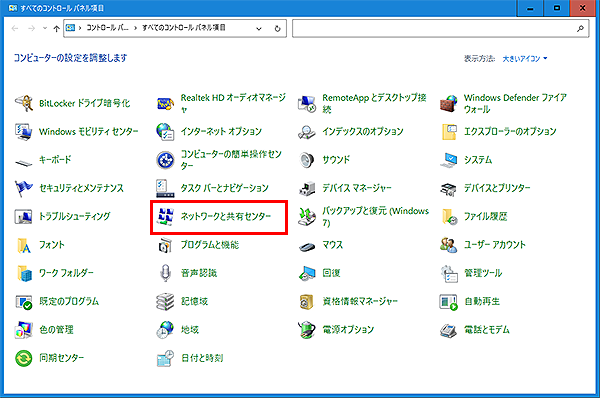Viewport: 600px width, 398px height.
Task: Open 日付と時刻 calendar icon
Action: (x=165, y=358)
